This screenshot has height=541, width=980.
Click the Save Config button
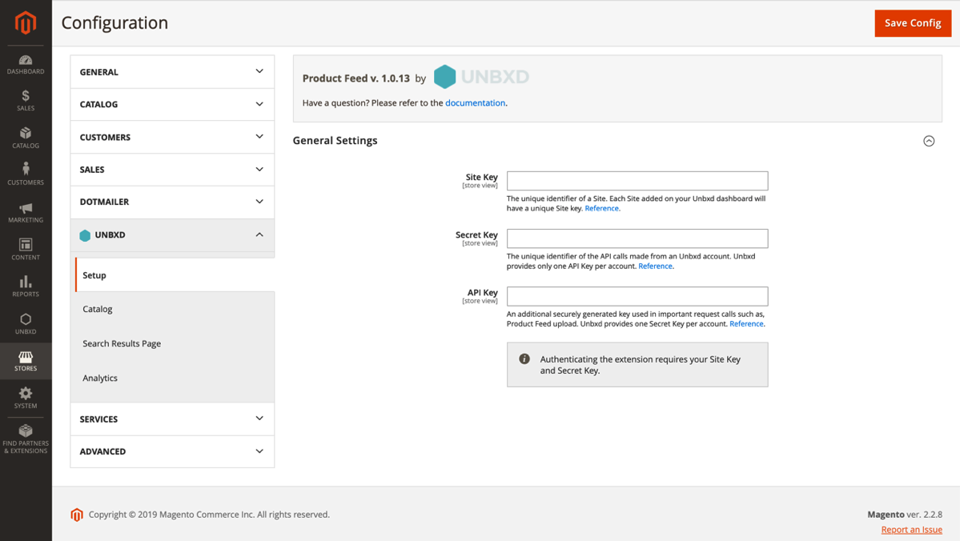913,23
